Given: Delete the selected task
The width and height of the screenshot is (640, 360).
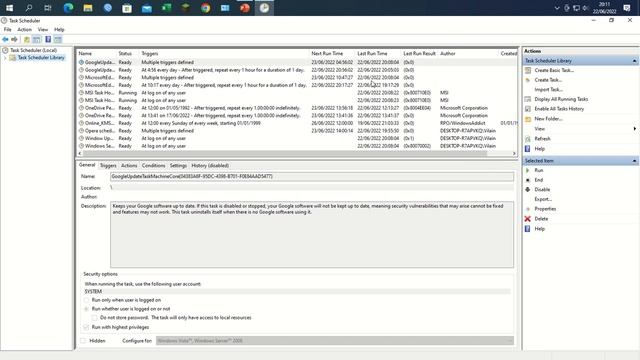Looking at the screenshot, I should click(541, 219).
